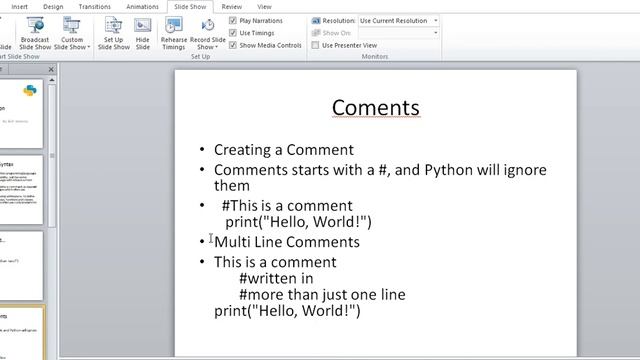Open the Transitions tab
This screenshot has width=640, height=360.
(x=94, y=7)
